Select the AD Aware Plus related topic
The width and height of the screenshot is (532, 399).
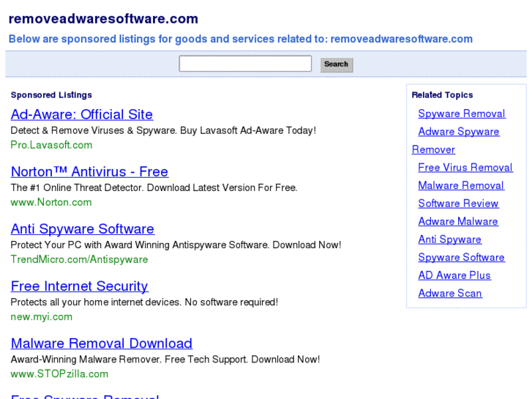(454, 275)
